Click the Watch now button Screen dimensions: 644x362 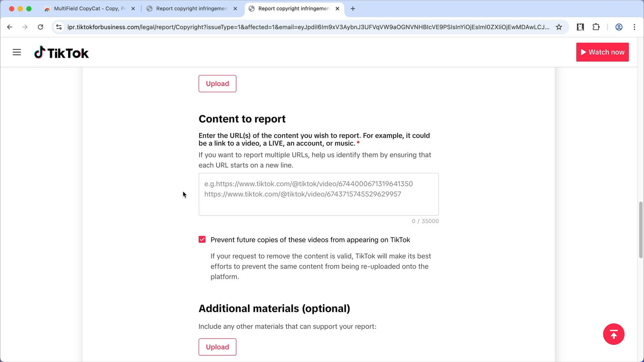tap(602, 52)
